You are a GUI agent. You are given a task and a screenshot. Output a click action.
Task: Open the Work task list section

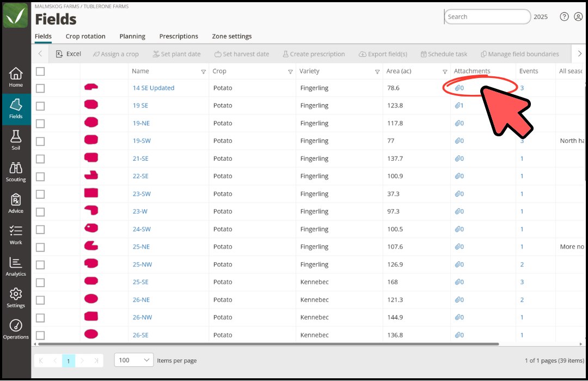pos(16,235)
